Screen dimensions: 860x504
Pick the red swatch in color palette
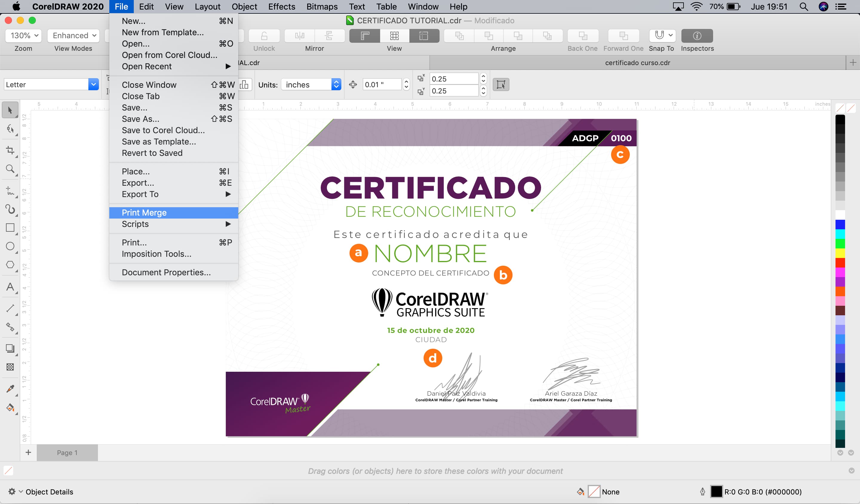(840, 263)
